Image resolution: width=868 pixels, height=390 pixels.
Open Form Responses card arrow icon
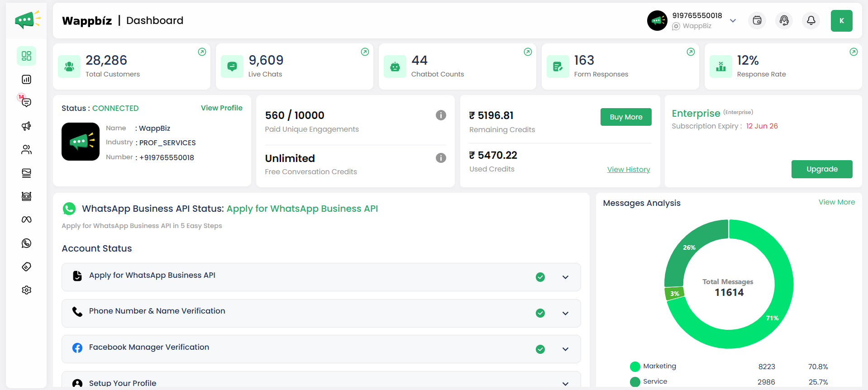point(691,52)
